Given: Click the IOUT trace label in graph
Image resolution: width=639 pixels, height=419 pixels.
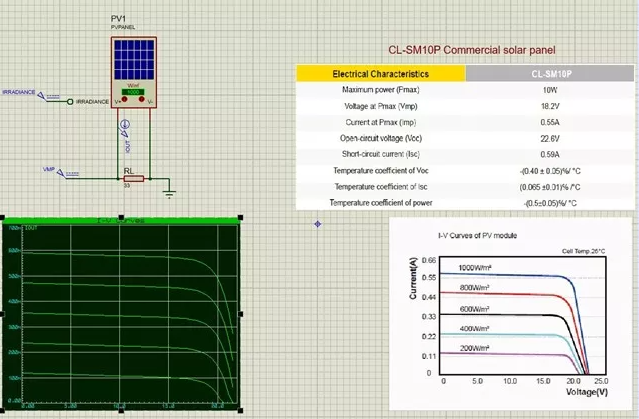Looking at the screenshot, I should pyautogui.click(x=31, y=228).
